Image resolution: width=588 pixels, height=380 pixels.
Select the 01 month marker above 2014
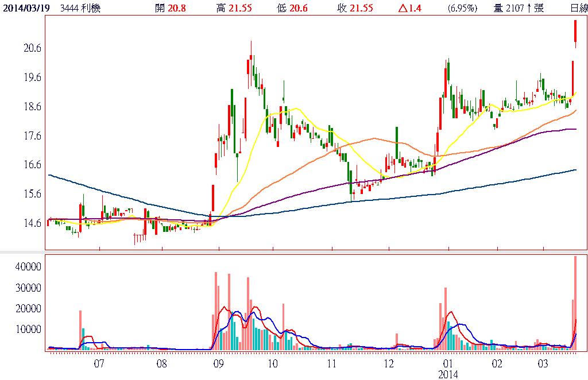pyautogui.click(x=448, y=363)
